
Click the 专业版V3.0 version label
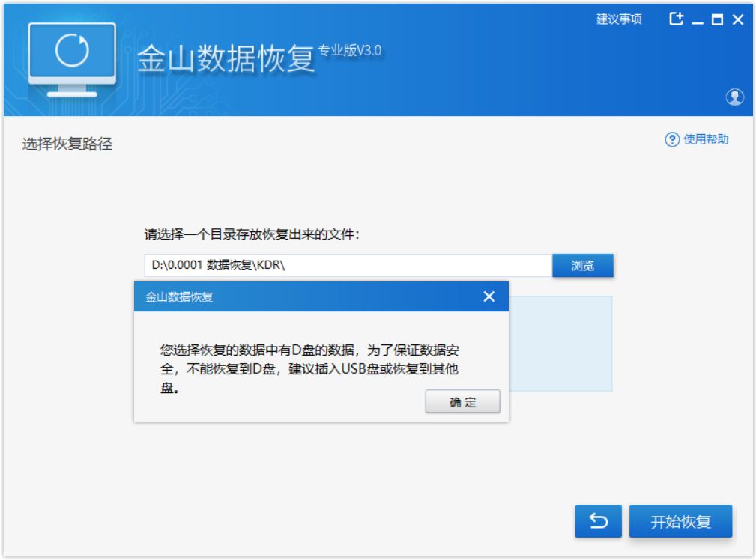[x=350, y=51]
